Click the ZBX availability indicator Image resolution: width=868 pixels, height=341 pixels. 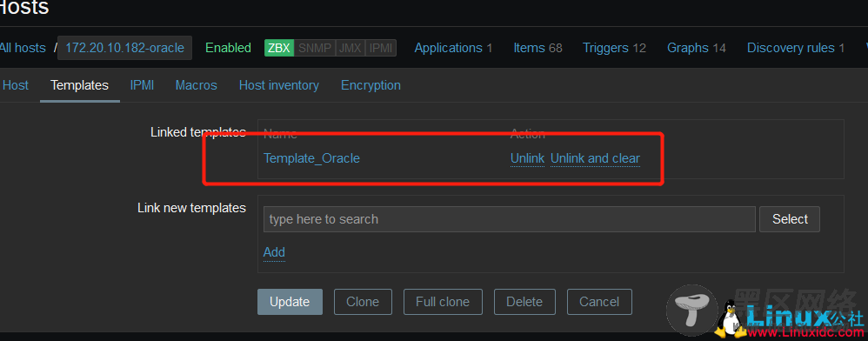pos(278,48)
